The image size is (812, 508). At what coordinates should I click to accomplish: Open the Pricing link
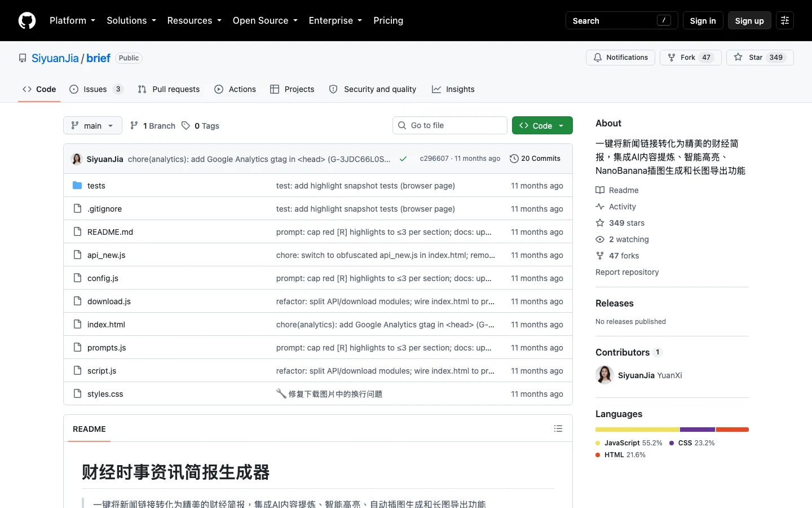(x=389, y=20)
